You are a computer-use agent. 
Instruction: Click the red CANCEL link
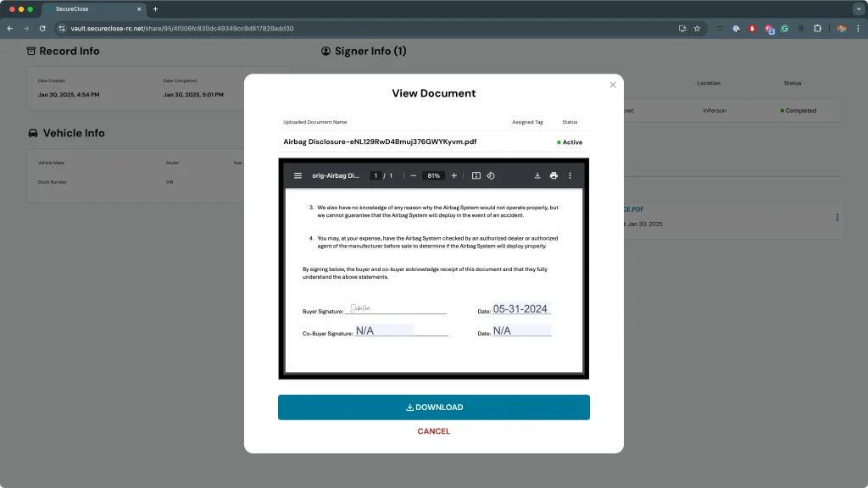coord(433,431)
